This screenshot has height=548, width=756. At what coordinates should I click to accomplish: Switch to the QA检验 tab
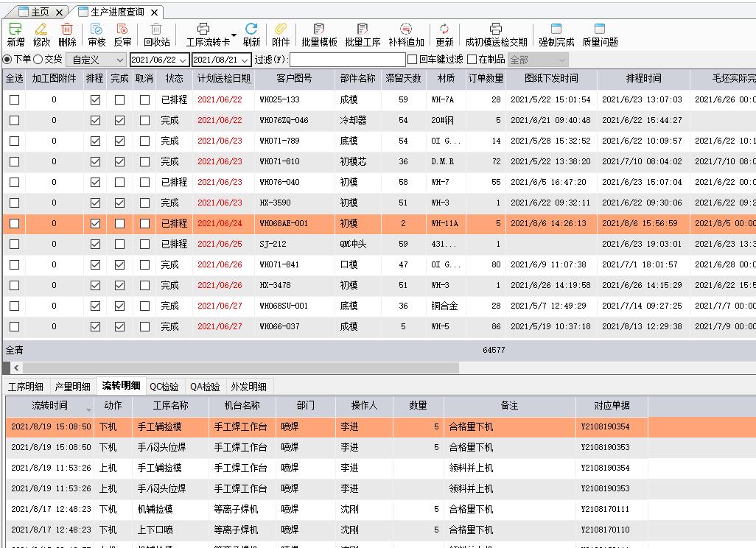tap(204, 387)
